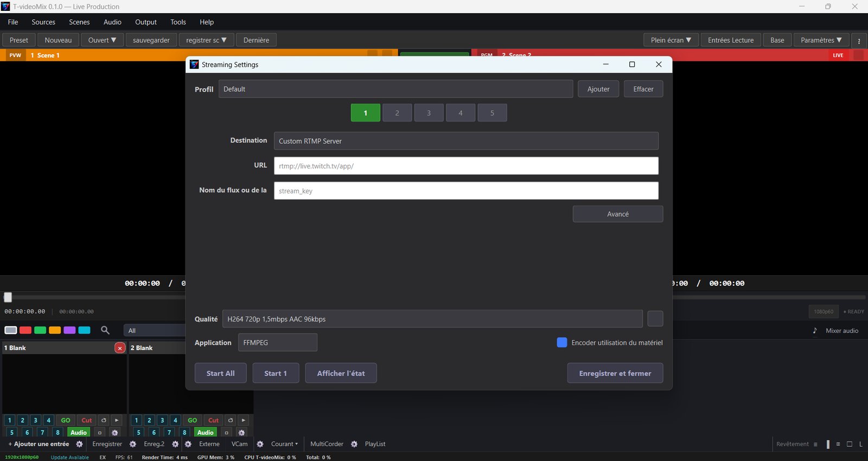Open gear settings right of MultiCorder
Image resolution: width=868 pixels, height=461 pixels.
354,444
